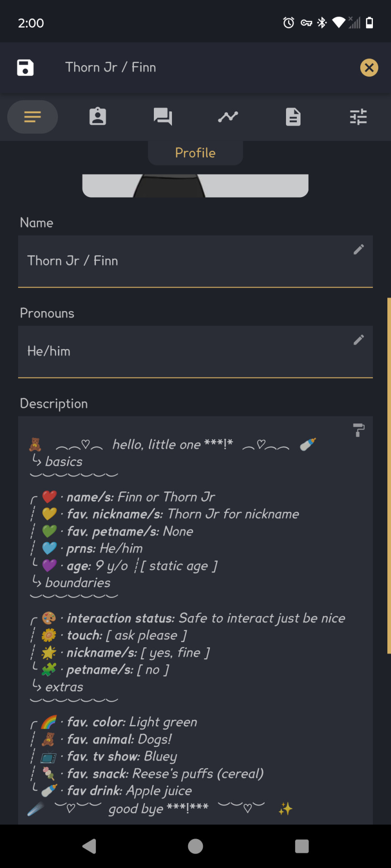Click the He/him pronouns field
The image size is (391, 868).
tap(195, 352)
